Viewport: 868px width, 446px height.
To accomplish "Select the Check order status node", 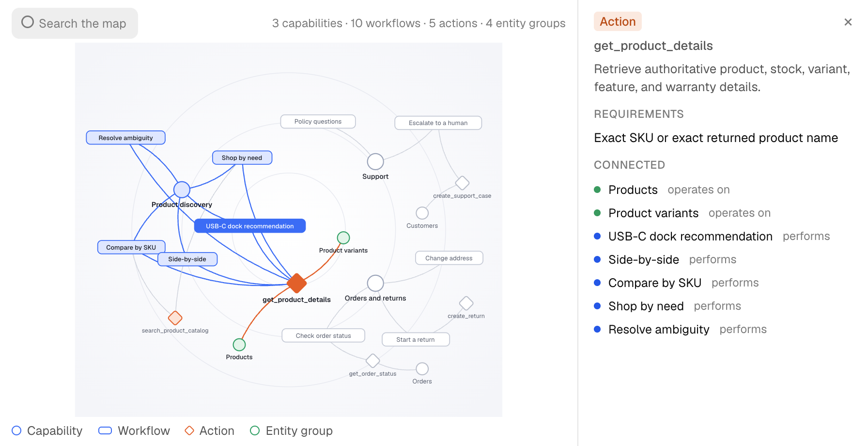I will [x=324, y=335].
